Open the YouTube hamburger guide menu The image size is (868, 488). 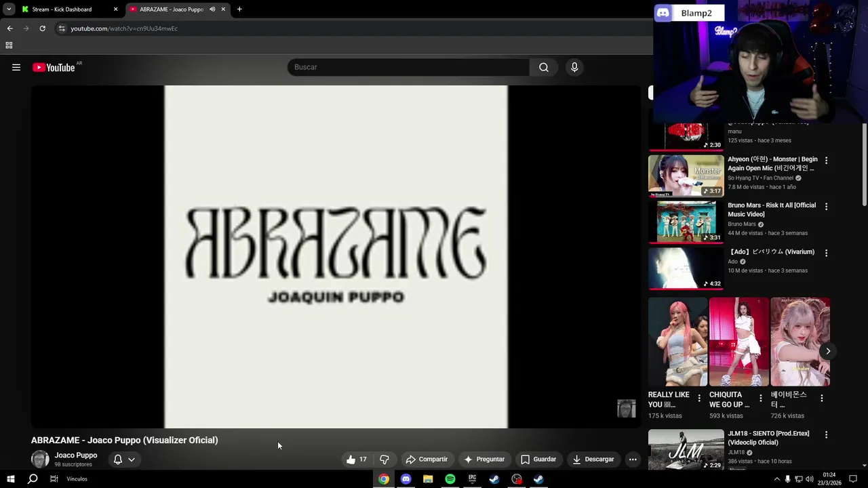coord(16,67)
